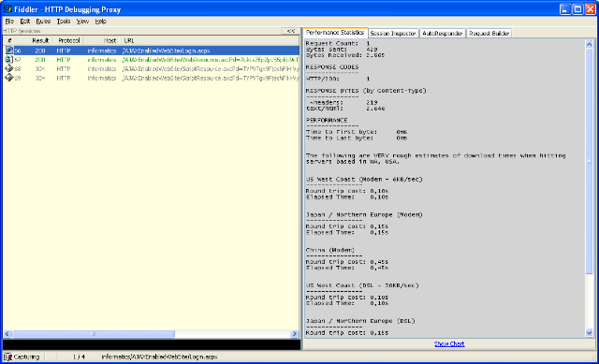Click the statistics panel vertical scrollbar thumb

(x=589, y=161)
